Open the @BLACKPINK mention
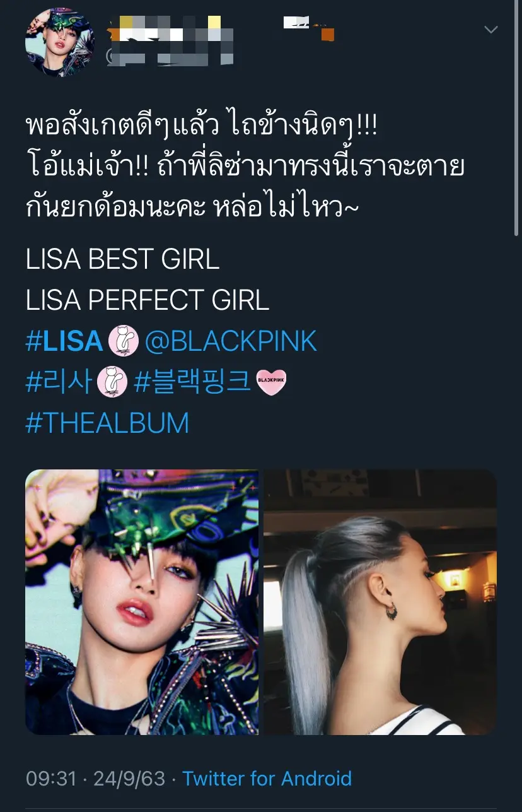The width and height of the screenshot is (522, 812). point(231,341)
